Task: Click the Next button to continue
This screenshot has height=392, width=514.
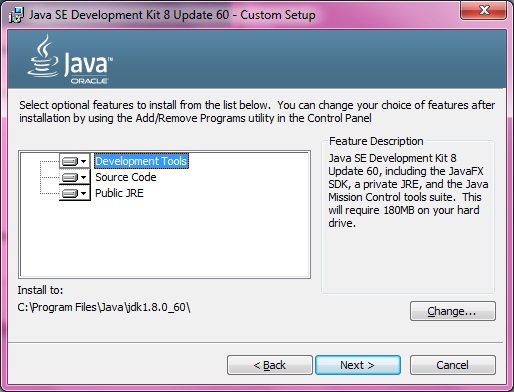Action: (x=358, y=365)
